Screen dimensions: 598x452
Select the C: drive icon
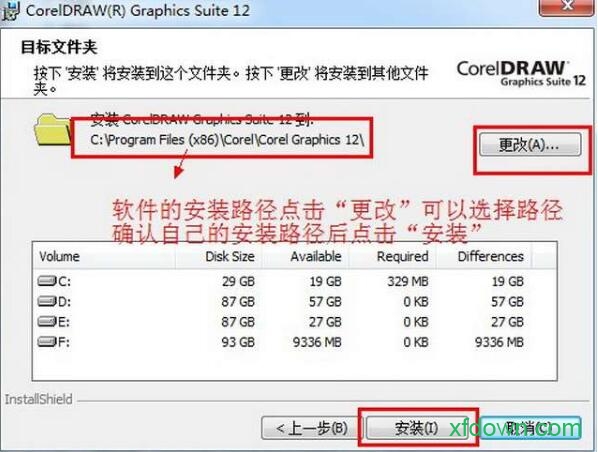tap(47, 281)
